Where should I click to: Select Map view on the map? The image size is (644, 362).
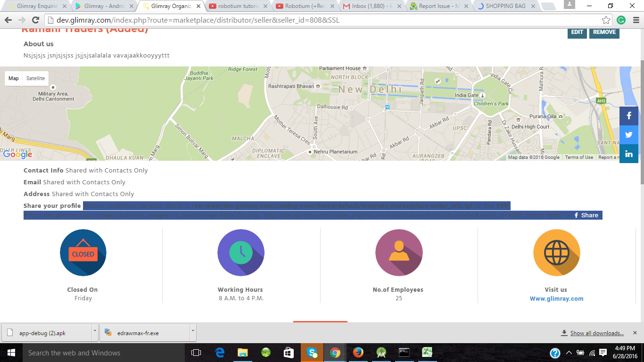pyautogui.click(x=14, y=78)
